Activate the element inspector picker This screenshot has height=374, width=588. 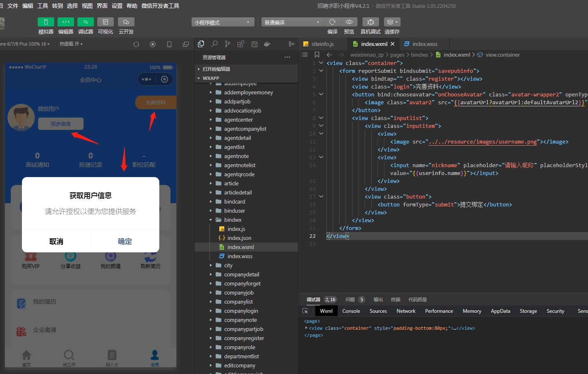305,311
